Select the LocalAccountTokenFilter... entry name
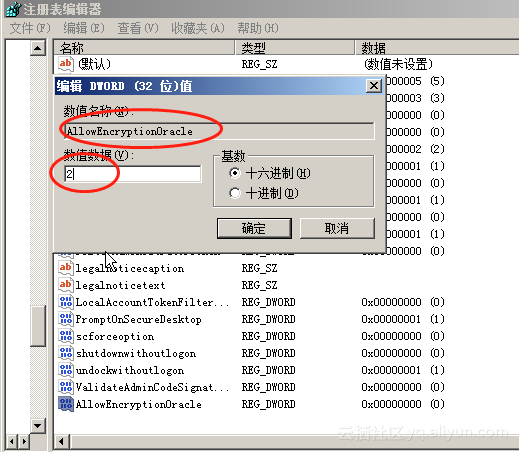The height and width of the screenshot is (452, 519). tap(152, 302)
